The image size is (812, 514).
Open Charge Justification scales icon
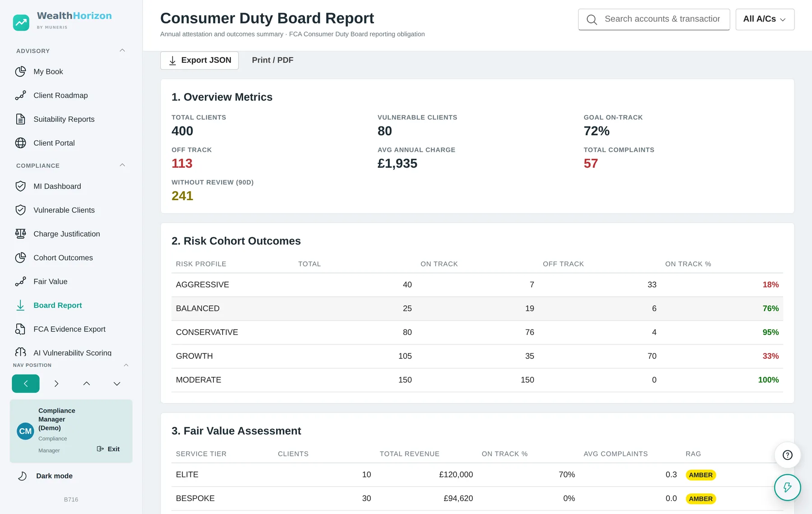click(x=20, y=234)
